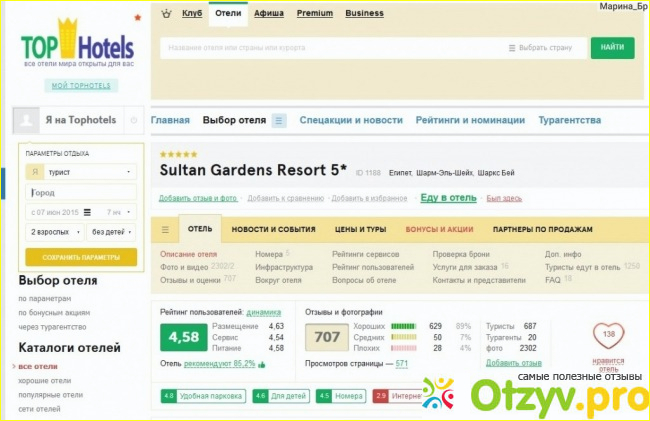Open the ЦЕНЫ И ТУРЫ tab
This screenshot has height=421, width=650.
pos(360,229)
